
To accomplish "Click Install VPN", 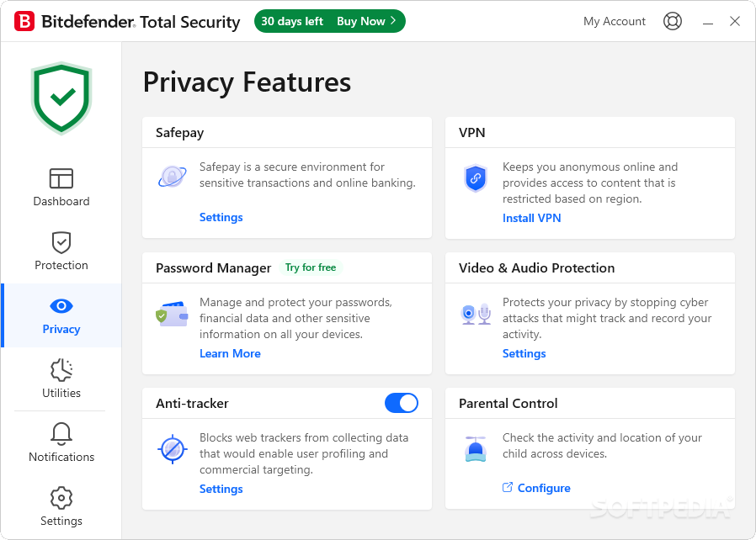I will (531, 218).
